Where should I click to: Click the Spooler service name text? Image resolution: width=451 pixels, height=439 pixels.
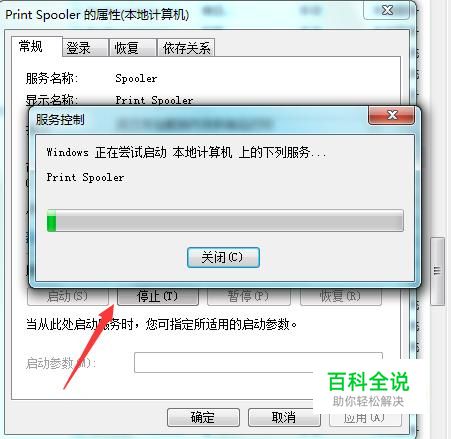click(136, 79)
